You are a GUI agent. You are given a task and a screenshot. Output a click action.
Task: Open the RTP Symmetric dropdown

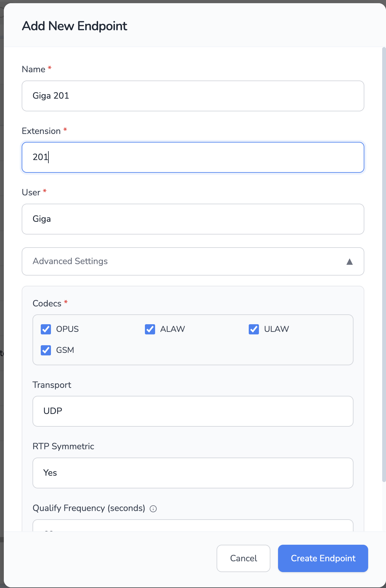[x=193, y=473]
